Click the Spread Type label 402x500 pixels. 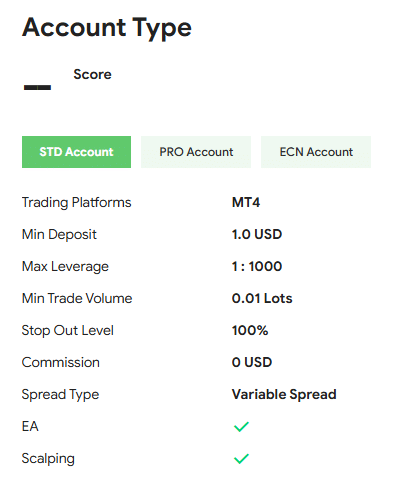60,394
